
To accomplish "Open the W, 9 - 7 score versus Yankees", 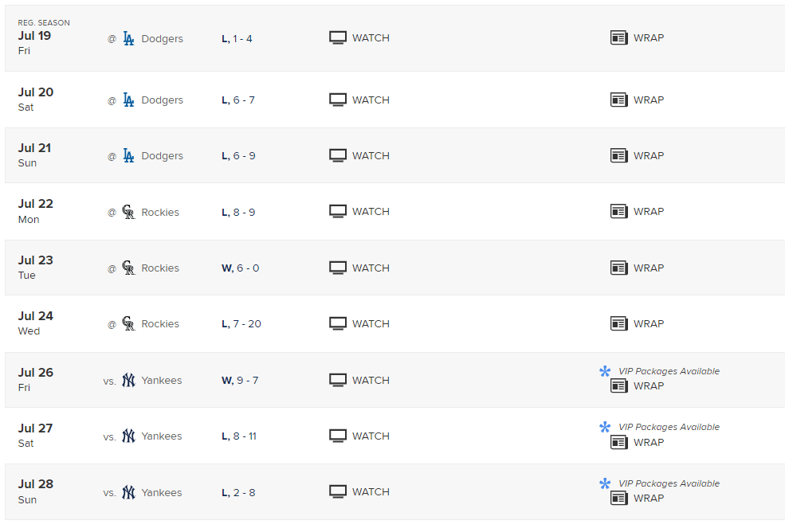I will (x=240, y=380).
